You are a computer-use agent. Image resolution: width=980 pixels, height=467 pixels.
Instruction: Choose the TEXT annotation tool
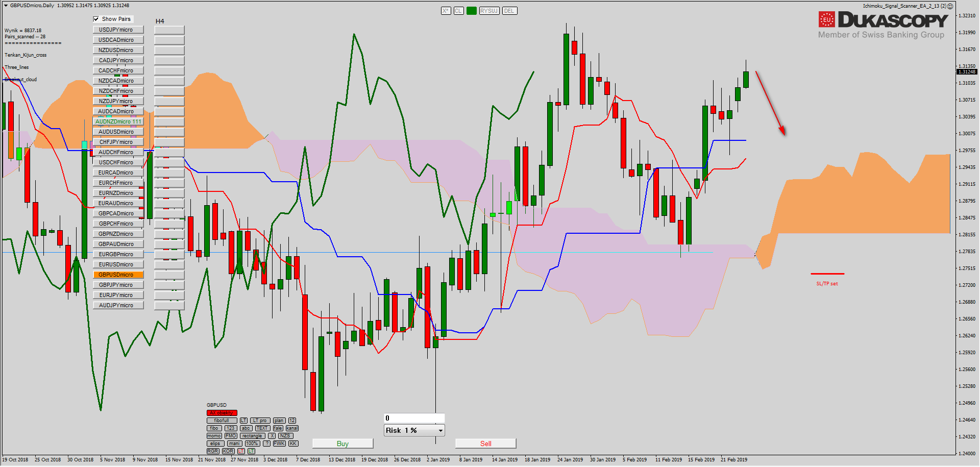[262, 428]
